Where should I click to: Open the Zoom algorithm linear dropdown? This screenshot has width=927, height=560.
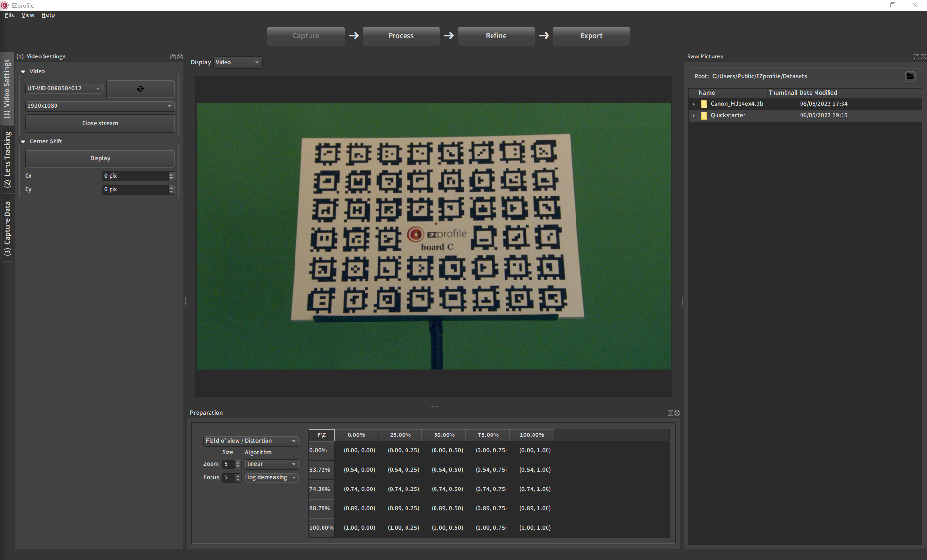pos(271,464)
